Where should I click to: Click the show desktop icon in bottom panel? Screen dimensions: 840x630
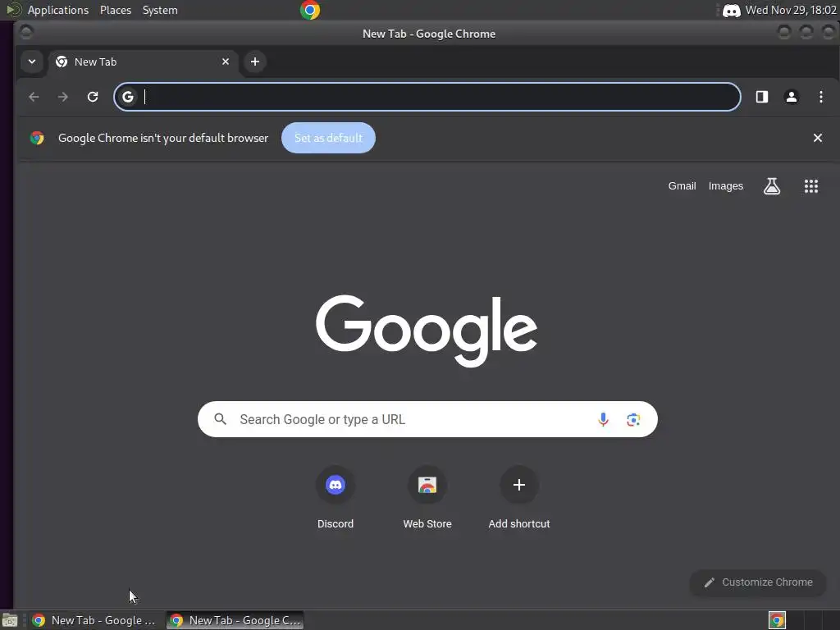click(x=10, y=620)
